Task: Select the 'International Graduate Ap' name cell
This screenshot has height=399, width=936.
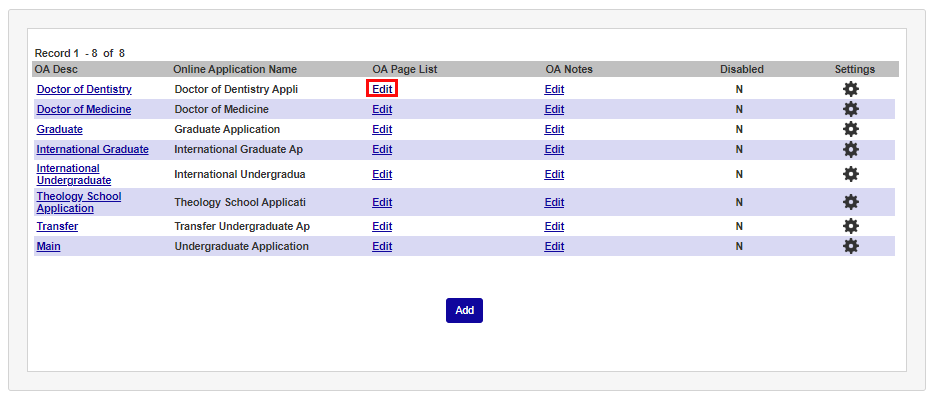Action: 239,149
